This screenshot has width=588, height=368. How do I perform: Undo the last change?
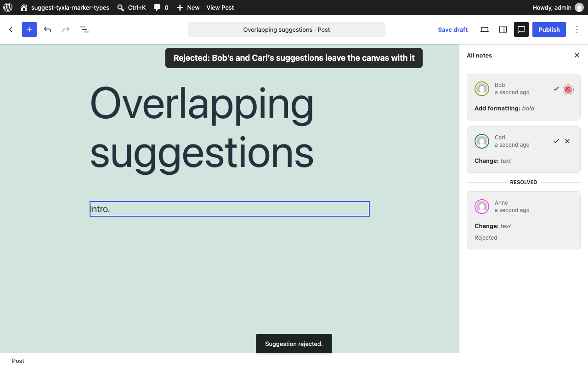pos(48,29)
